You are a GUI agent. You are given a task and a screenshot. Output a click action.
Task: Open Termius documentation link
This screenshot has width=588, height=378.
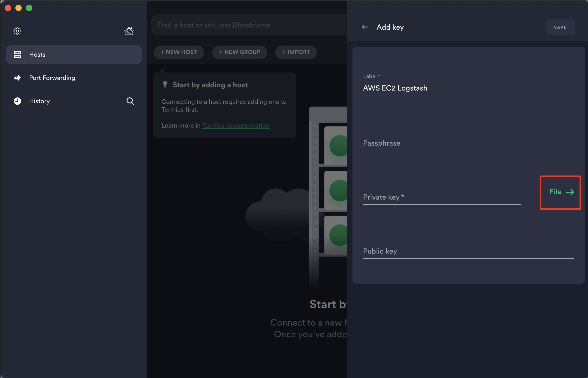[x=236, y=125]
